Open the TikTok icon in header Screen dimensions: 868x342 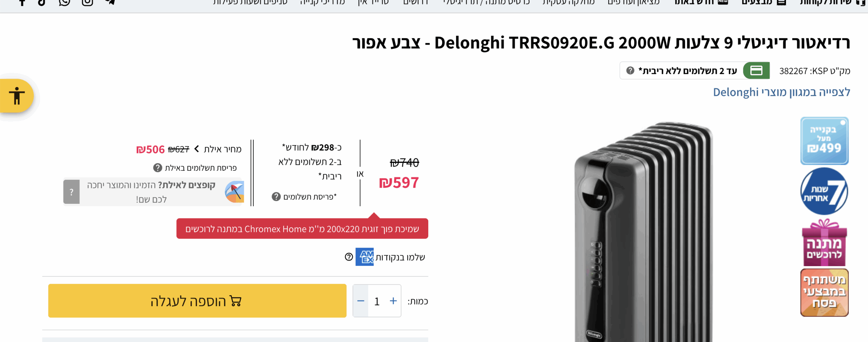coord(42,2)
